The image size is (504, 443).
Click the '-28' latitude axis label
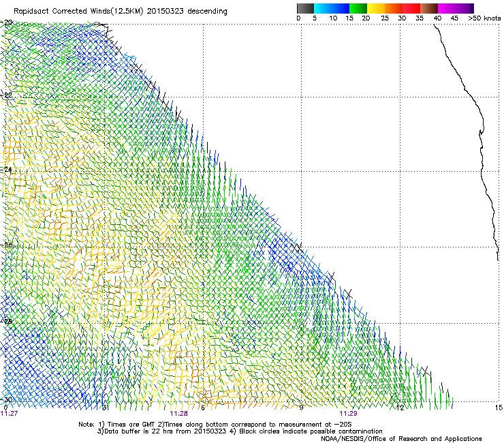pos(7,321)
